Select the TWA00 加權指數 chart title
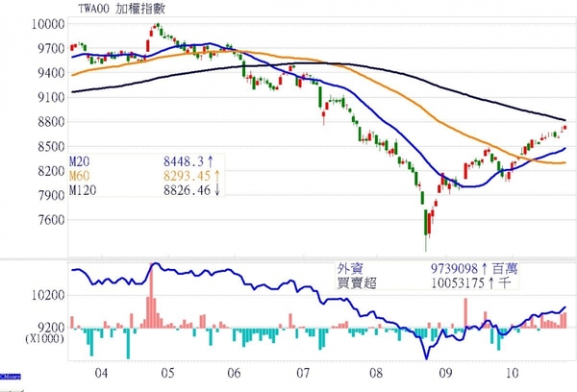Viewport: 577px width, 392px height. pyautogui.click(x=116, y=10)
